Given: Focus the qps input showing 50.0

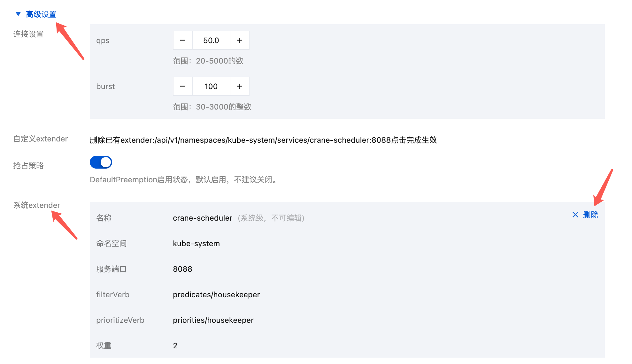Looking at the screenshot, I should click(211, 41).
